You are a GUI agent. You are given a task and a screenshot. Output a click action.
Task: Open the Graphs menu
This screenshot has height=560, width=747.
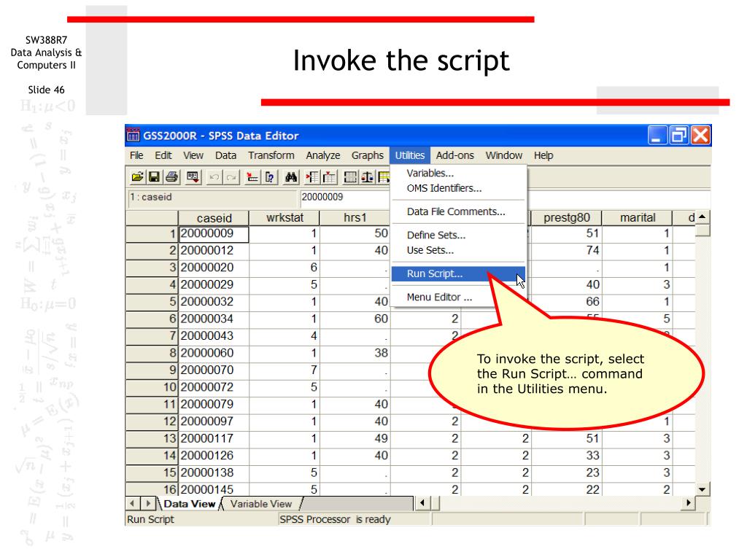coord(368,155)
